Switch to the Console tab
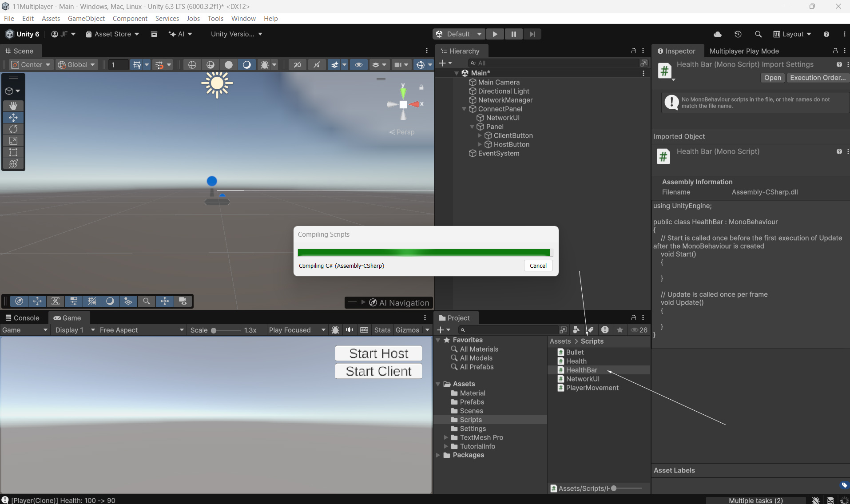Screen dimensions: 850x504 click(x=22, y=318)
